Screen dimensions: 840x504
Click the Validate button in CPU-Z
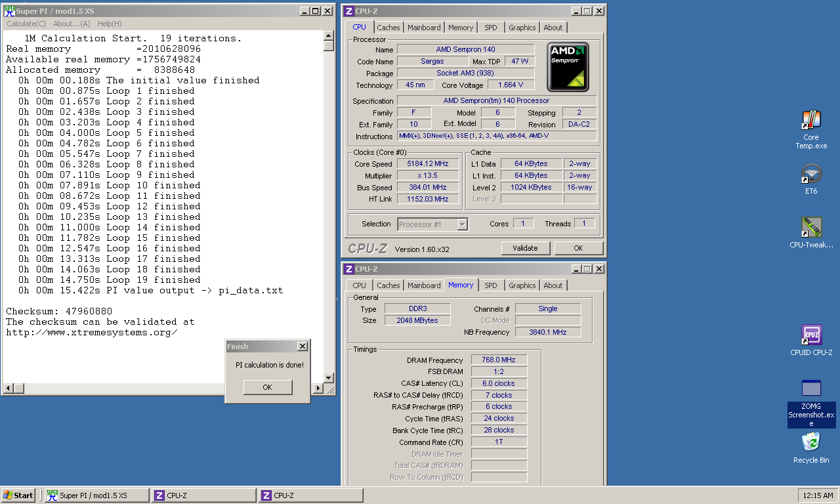(525, 248)
